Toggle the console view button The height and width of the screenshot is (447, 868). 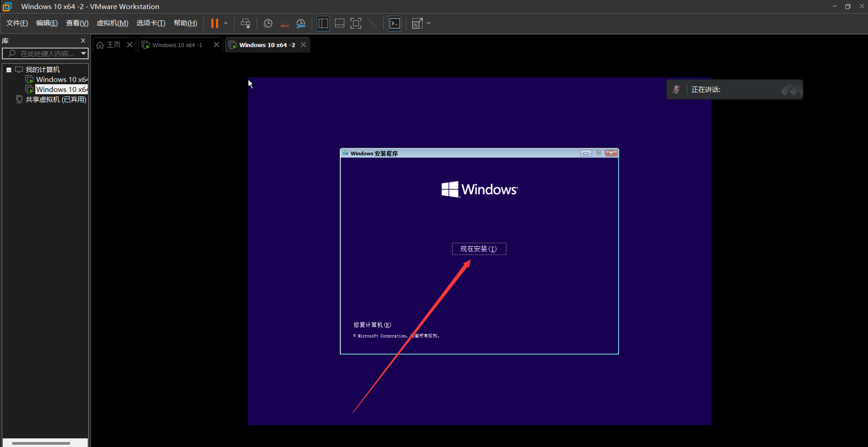tap(395, 24)
